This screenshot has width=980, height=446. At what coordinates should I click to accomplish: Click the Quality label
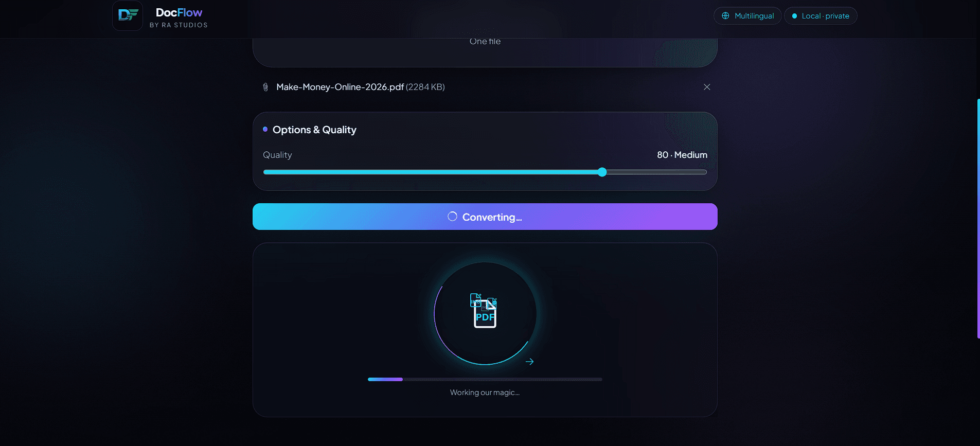pyautogui.click(x=277, y=155)
